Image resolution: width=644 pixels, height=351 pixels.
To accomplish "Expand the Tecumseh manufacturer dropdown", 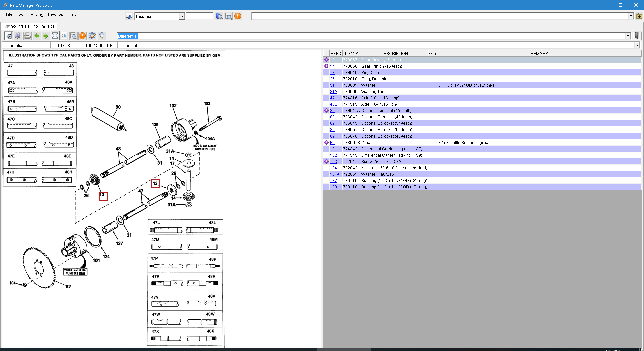I will pos(182,16).
